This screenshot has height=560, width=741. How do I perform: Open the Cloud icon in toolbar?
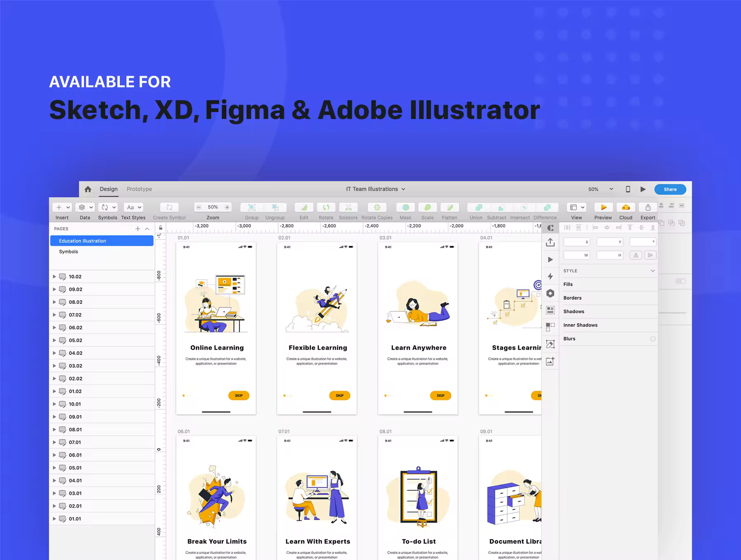click(x=626, y=208)
